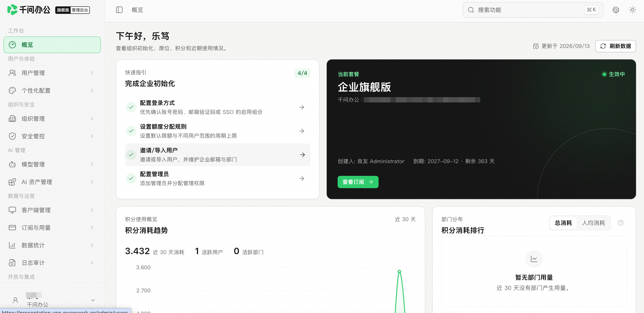This screenshot has height=313, width=644.
Task: Click the 查看订阅 button
Action: 358,182
